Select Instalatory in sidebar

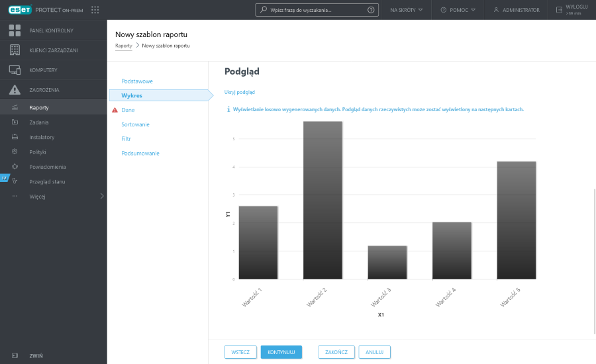click(54, 137)
